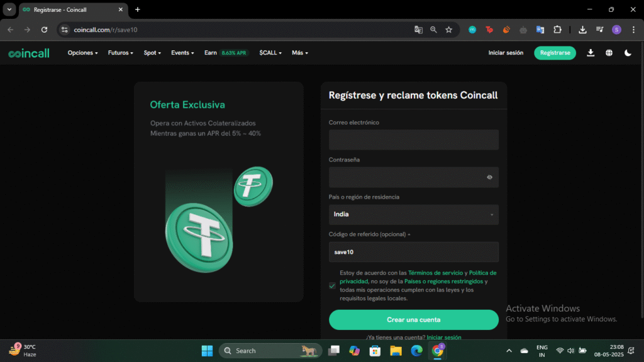Toggle dark mode moon icon
Viewport: 644px width, 362px height.
point(628,53)
